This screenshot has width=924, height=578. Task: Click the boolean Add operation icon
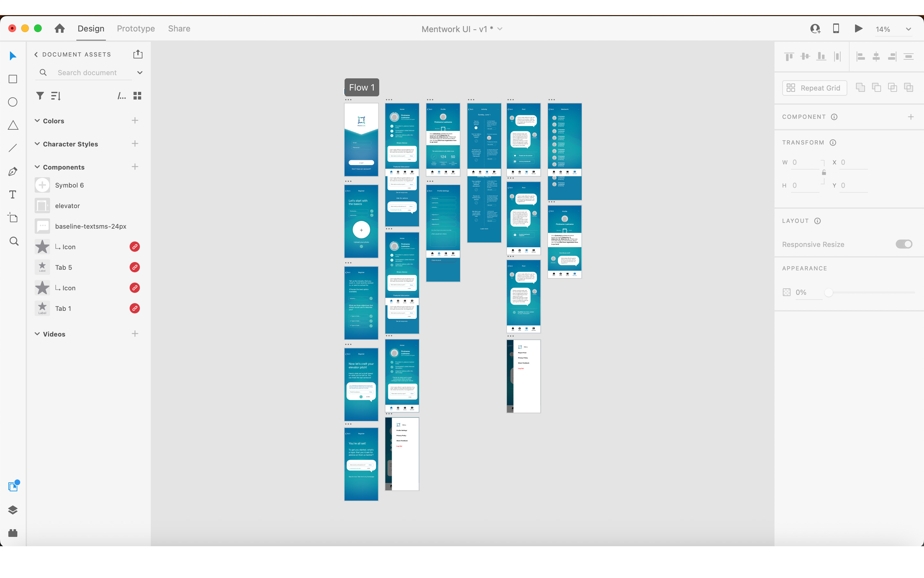pos(860,88)
